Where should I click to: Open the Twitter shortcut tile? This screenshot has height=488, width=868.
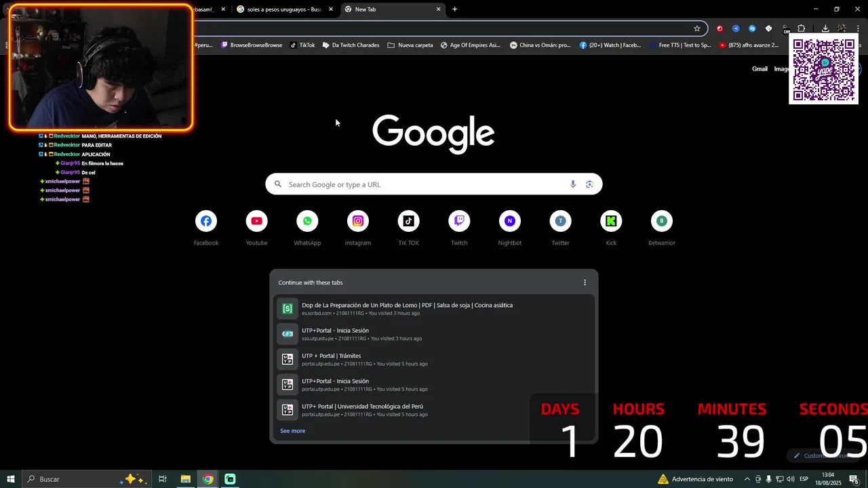(x=560, y=228)
